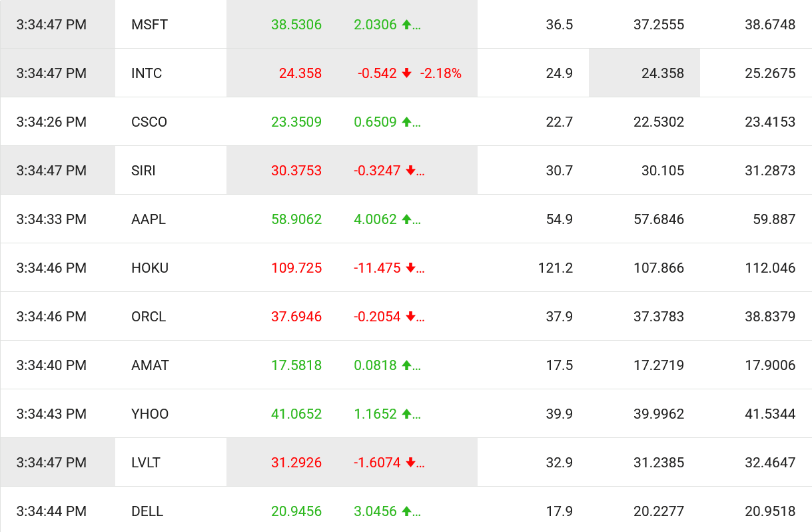
Task: Click AMAT price 17.5818
Action: [x=296, y=365]
